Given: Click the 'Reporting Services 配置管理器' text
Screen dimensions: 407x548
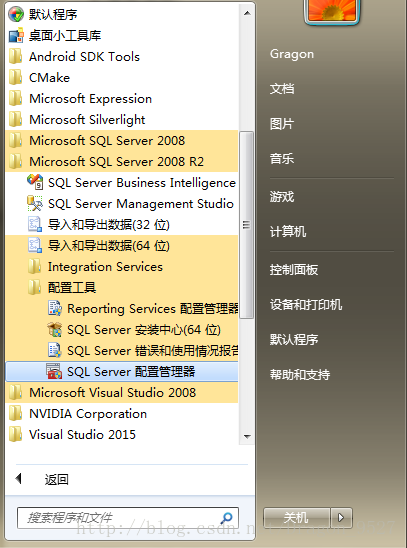Looking at the screenshot, I should click(x=153, y=309).
